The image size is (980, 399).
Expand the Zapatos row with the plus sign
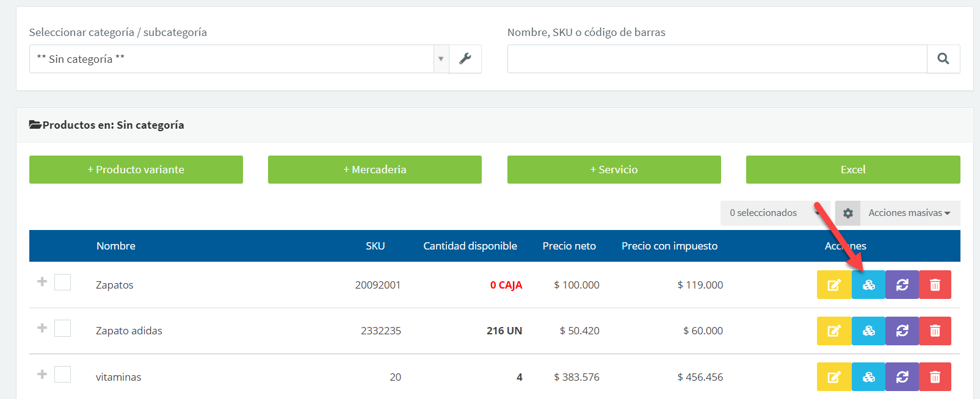click(42, 282)
